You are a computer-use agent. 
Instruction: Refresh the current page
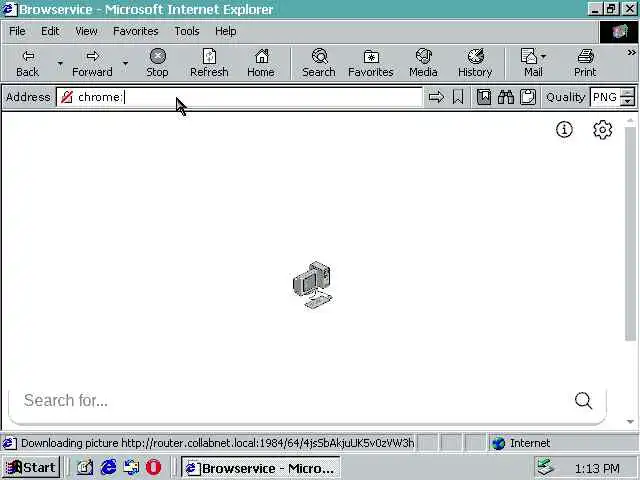coord(209,63)
